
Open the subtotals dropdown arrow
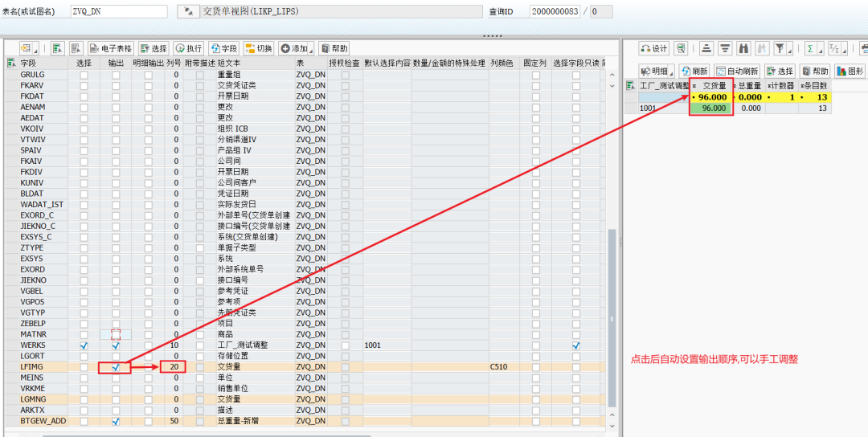tap(844, 49)
